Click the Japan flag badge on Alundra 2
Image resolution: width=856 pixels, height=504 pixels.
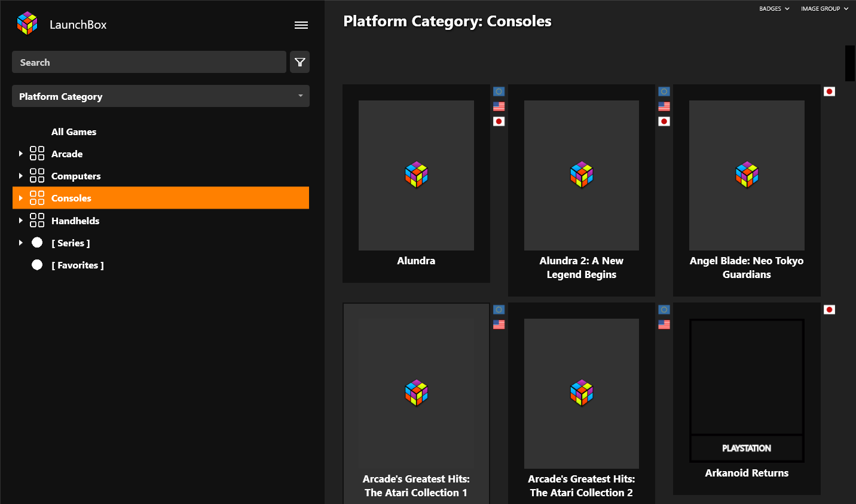click(x=664, y=121)
